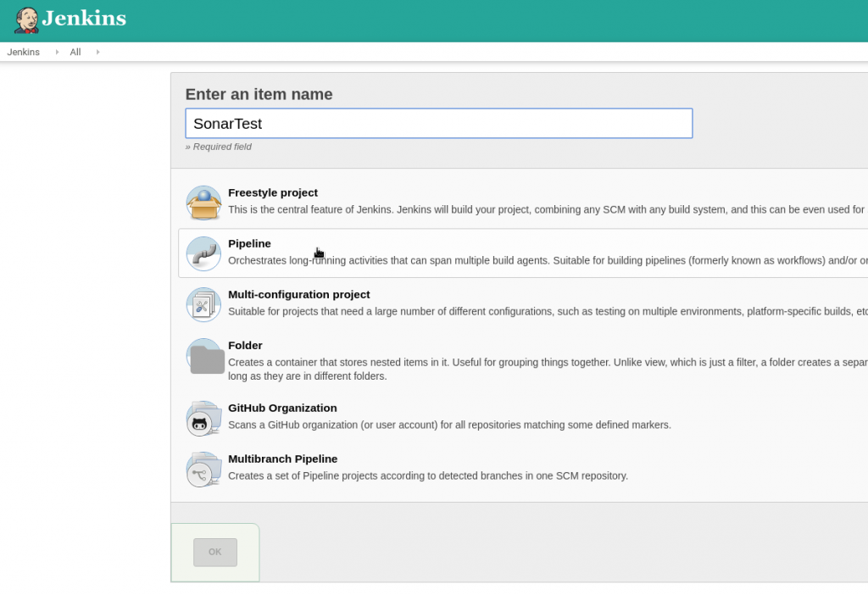The height and width of the screenshot is (595, 868).
Task: Click the SonarTest item name input field
Action: [438, 123]
